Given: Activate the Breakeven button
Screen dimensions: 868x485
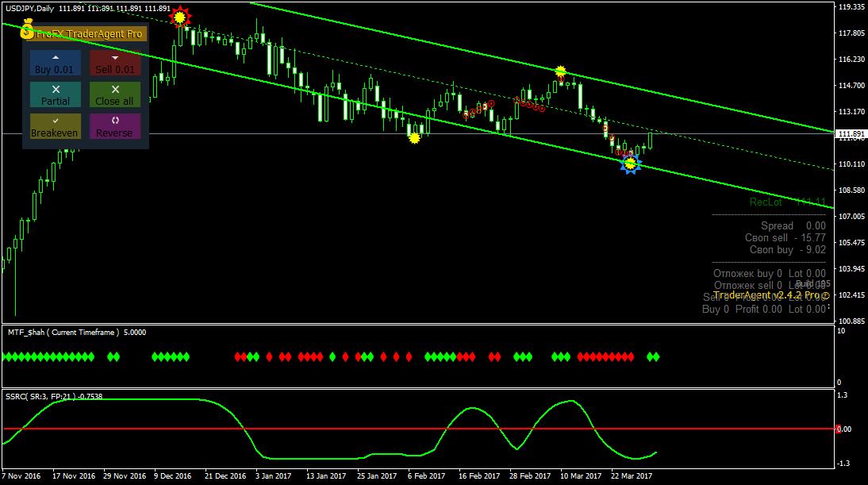Looking at the screenshot, I should pos(56,126).
